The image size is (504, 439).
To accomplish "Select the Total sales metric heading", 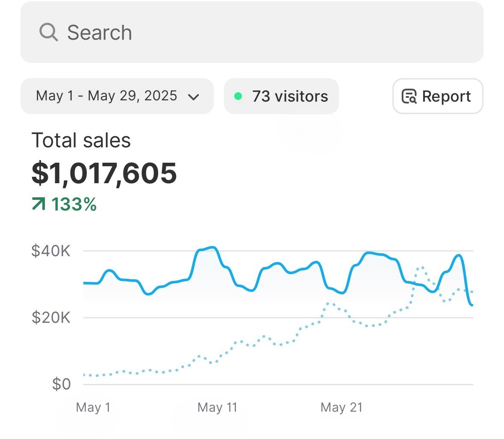I will 82,140.
